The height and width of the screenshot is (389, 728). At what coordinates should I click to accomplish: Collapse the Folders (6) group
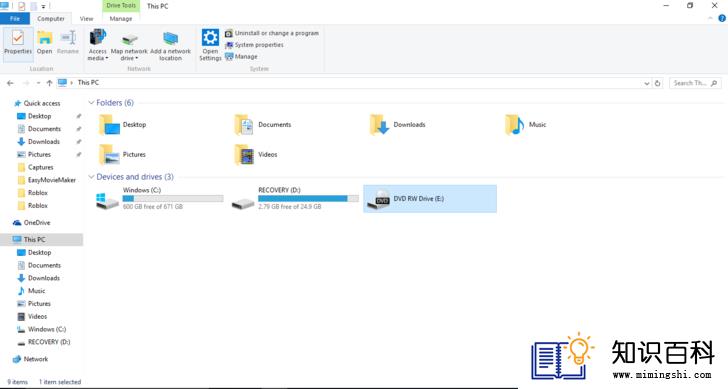tap(91, 103)
